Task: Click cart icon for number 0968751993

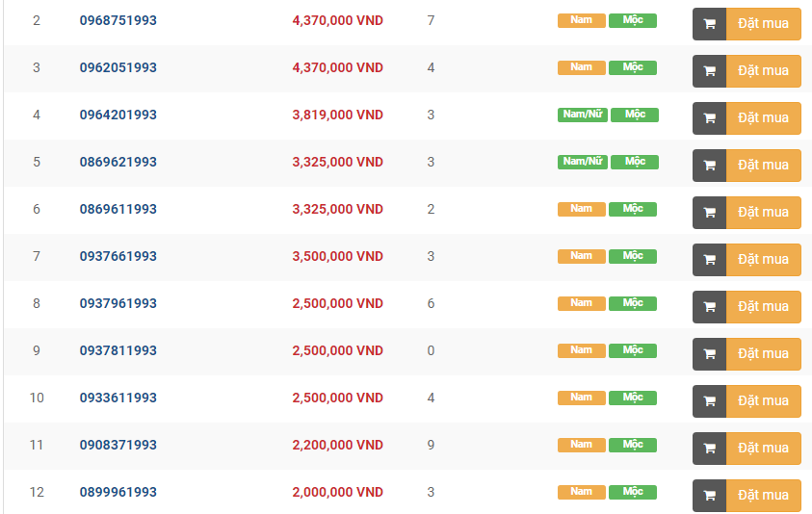Action: (709, 24)
